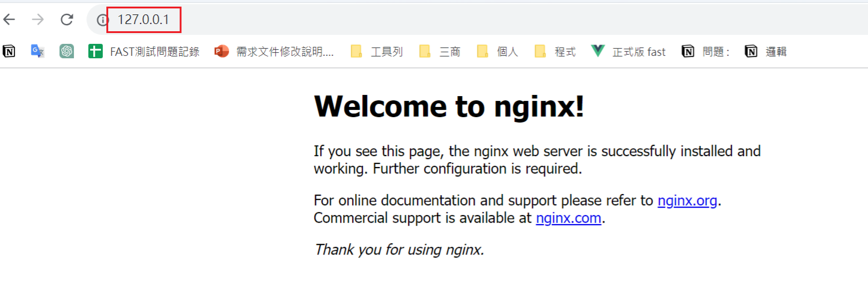
Task: Expand the 三商 bookmark folder
Action: click(x=440, y=52)
